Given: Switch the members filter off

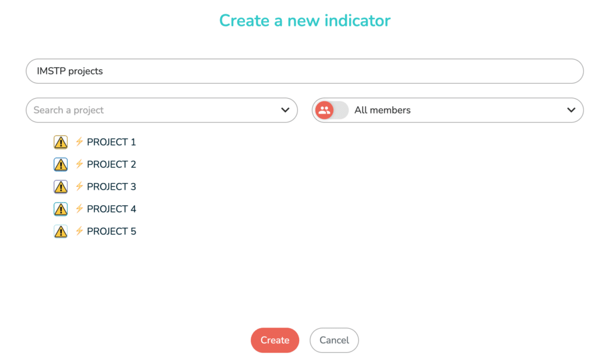Looking at the screenshot, I should point(331,110).
